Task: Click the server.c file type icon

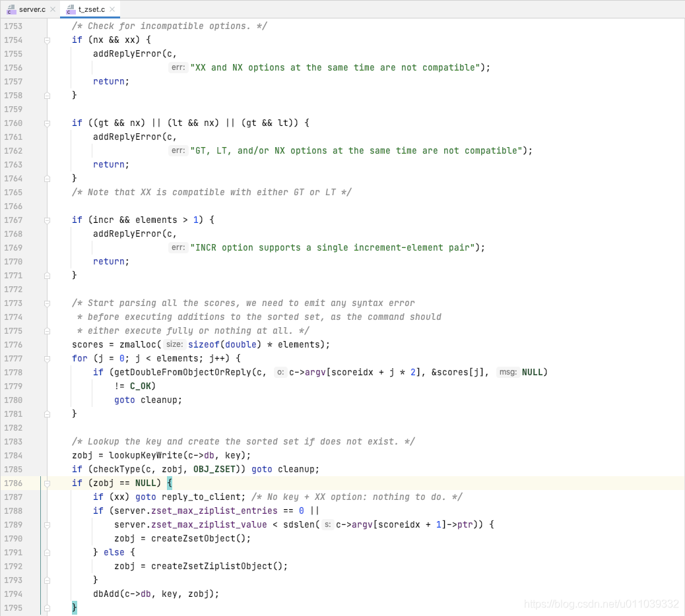Action: point(11,9)
